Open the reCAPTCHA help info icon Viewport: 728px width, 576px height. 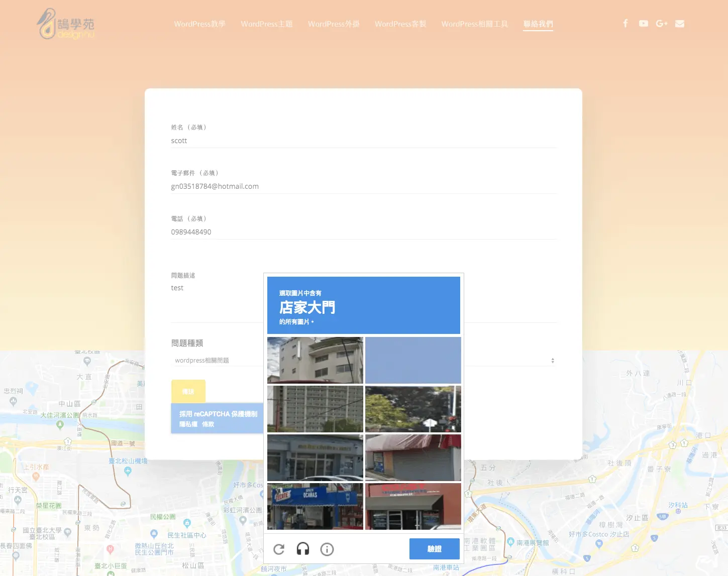(x=327, y=549)
